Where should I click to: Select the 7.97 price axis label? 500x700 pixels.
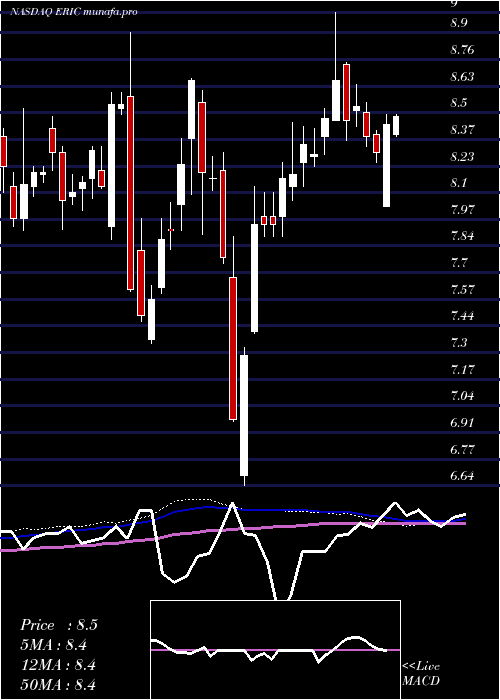coord(462,209)
